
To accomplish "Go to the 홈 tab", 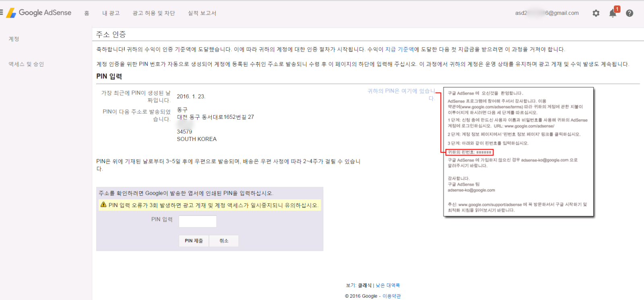I will click(x=87, y=13).
